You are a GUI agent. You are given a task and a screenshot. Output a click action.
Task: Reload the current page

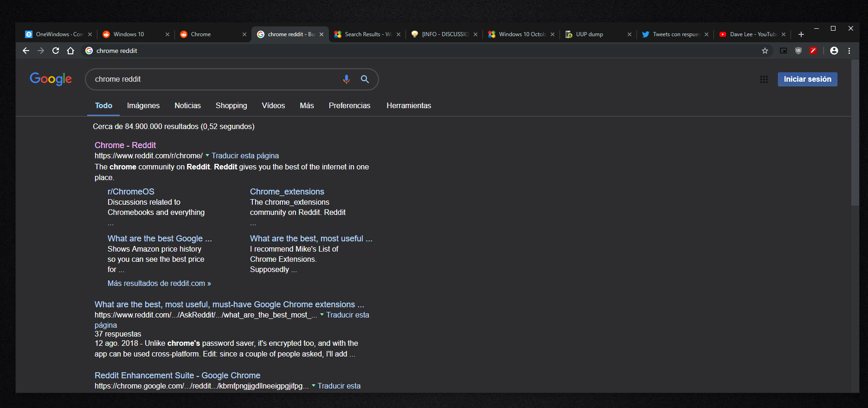click(56, 51)
